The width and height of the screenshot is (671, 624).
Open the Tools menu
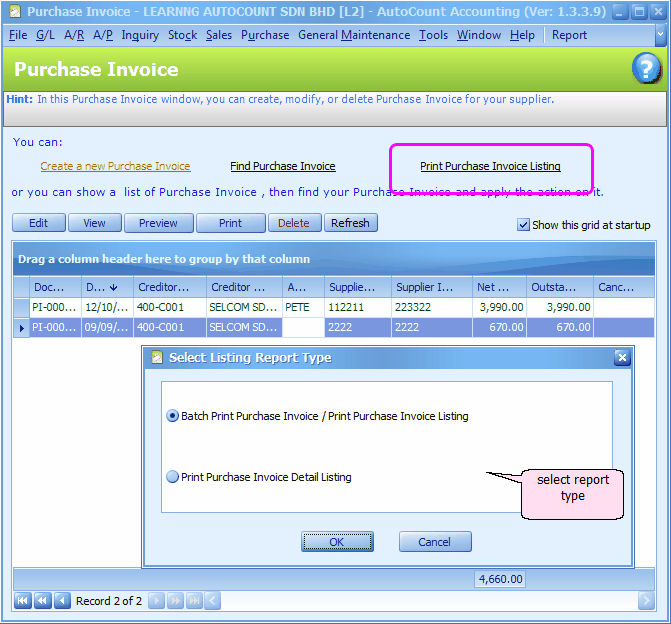click(x=433, y=35)
